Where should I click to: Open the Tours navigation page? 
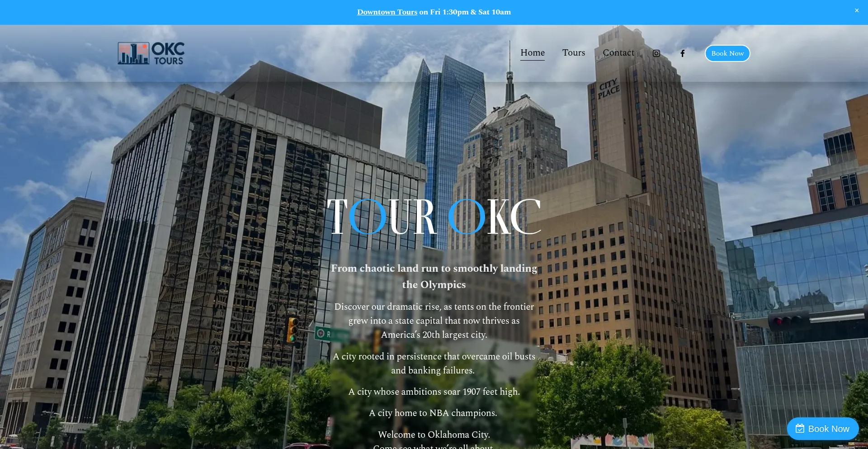click(x=573, y=53)
